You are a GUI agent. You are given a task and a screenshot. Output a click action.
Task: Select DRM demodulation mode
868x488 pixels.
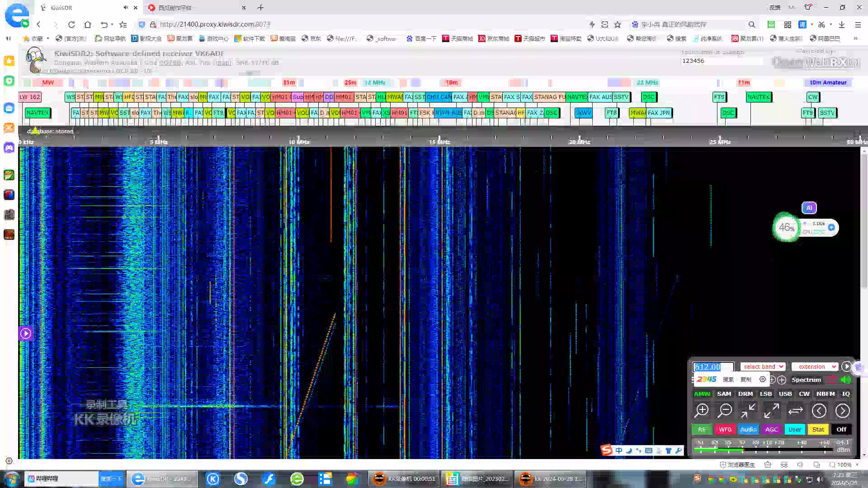pos(745,394)
